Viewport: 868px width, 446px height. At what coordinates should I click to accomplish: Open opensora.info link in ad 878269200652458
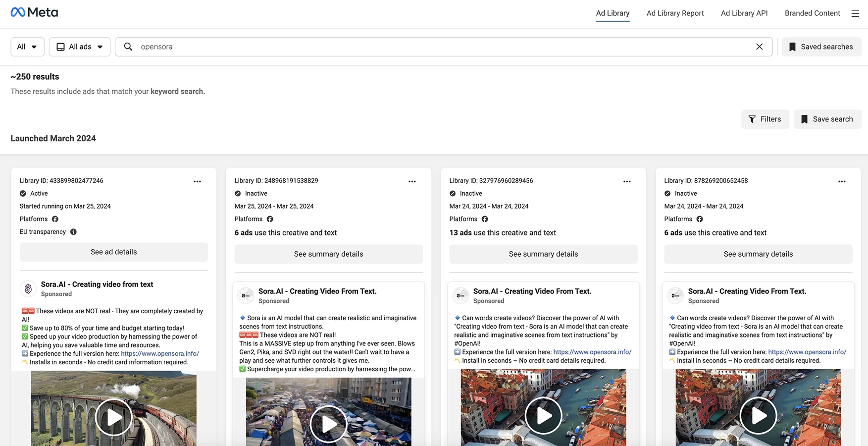(807, 352)
